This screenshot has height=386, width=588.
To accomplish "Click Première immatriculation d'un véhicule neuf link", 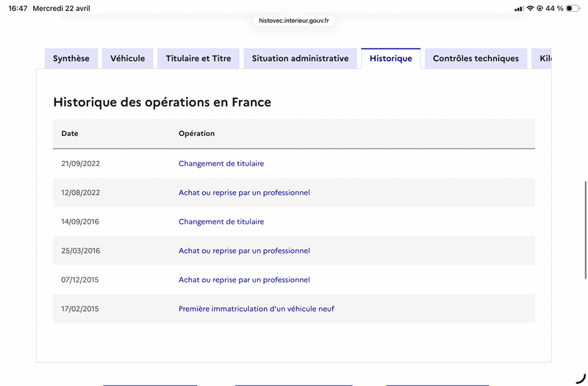I will 257,309.
